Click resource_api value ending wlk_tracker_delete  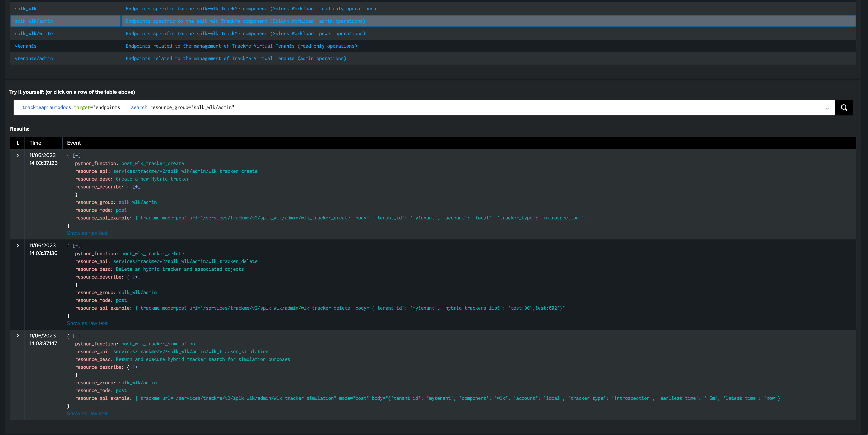pos(185,261)
